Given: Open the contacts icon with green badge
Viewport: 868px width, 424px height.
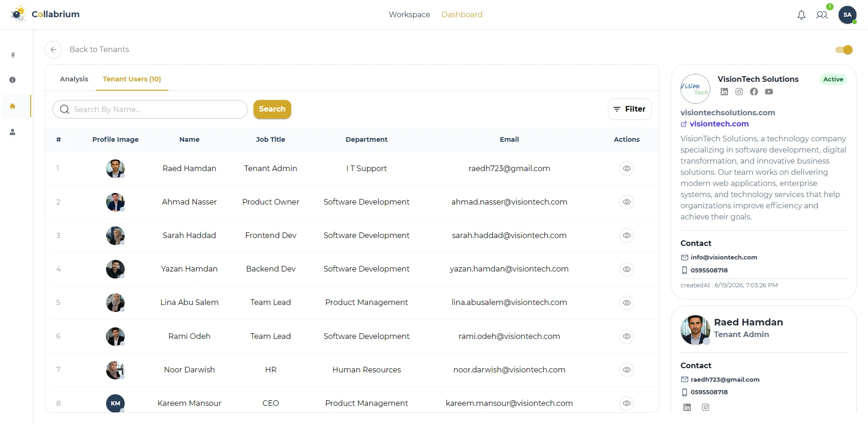Looking at the screenshot, I should [x=822, y=15].
